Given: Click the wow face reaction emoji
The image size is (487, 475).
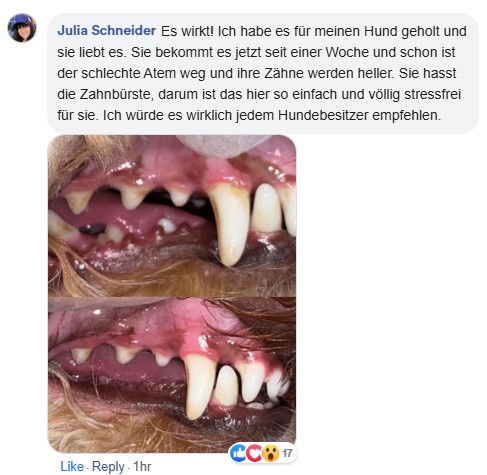Looking at the screenshot, I should point(271,453).
